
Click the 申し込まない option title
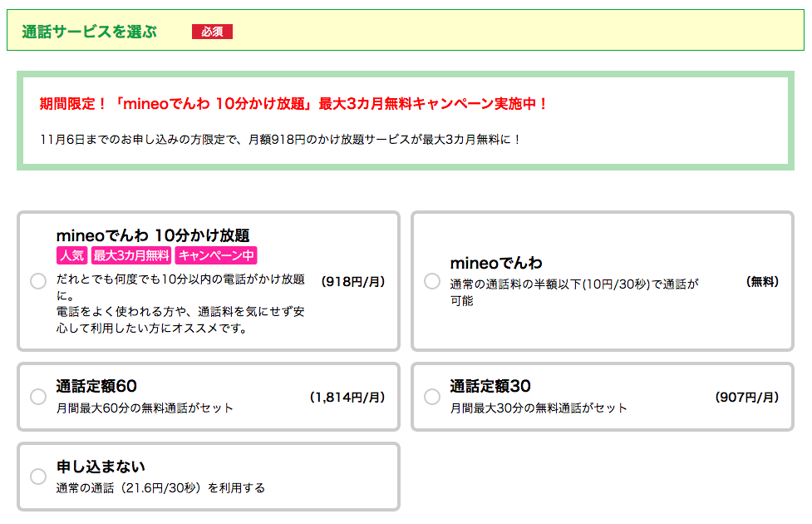pos(101,467)
